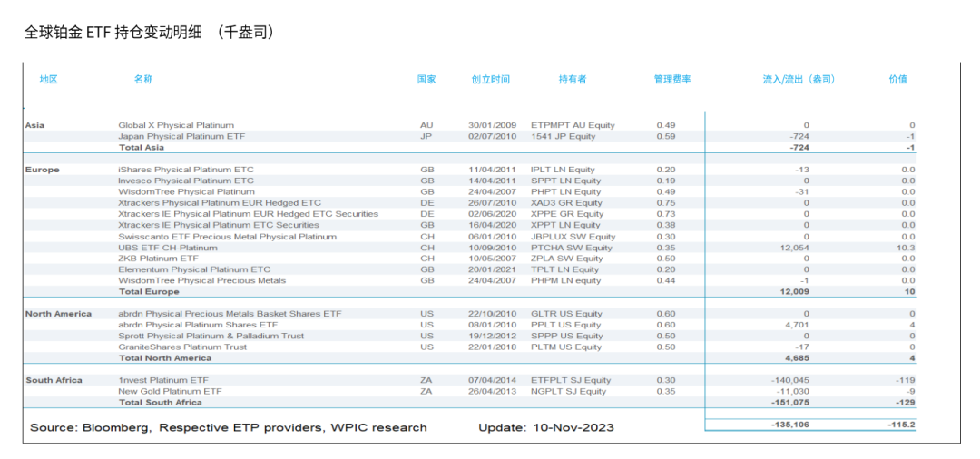Click UBS ETF CH-Platinum name
Viewport: 980px width, 459px height.
click(168, 248)
